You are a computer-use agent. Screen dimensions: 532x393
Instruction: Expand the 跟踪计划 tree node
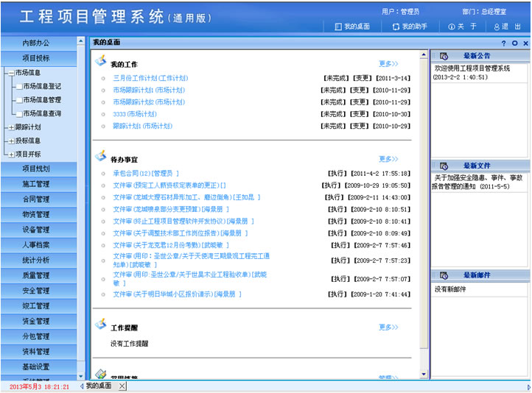pos(12,127)
